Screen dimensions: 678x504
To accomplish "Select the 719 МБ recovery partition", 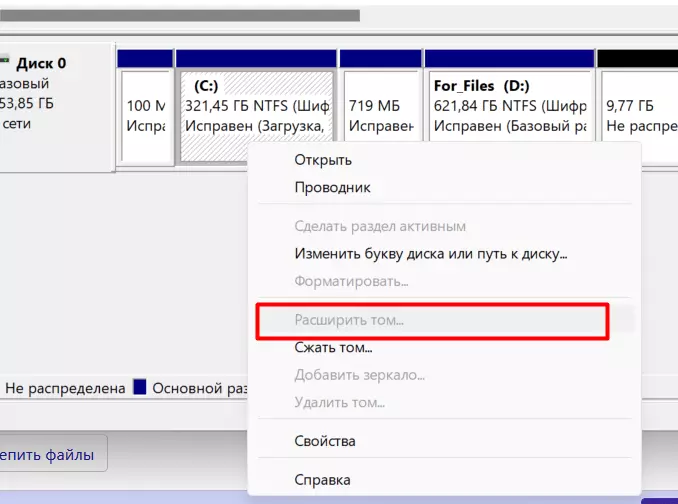I will [380, 115].
